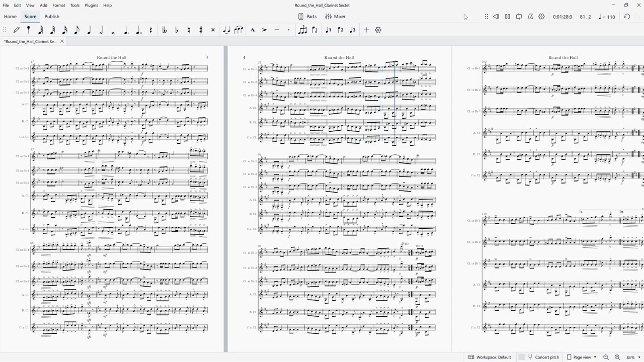This screenshot has height=362, width=644.
Task: Select the Round_the_Hall_Clarinet score tab
Action: (x=30, y=41)
